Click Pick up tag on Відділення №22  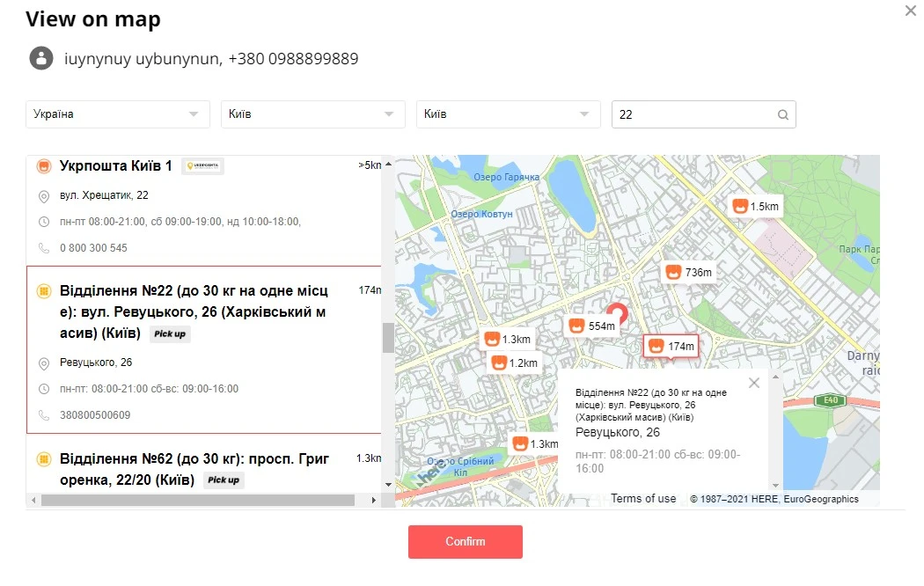point(170,334)
